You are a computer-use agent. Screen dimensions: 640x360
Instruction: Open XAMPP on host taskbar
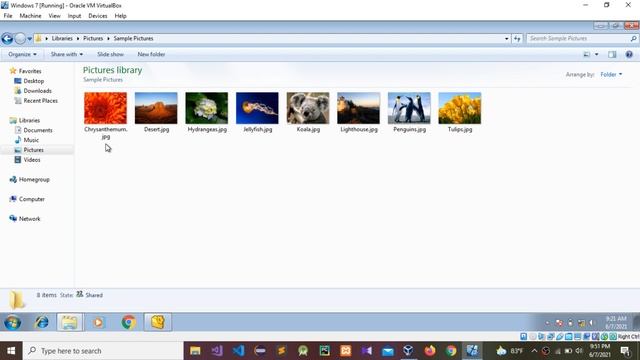pos(346,351)
